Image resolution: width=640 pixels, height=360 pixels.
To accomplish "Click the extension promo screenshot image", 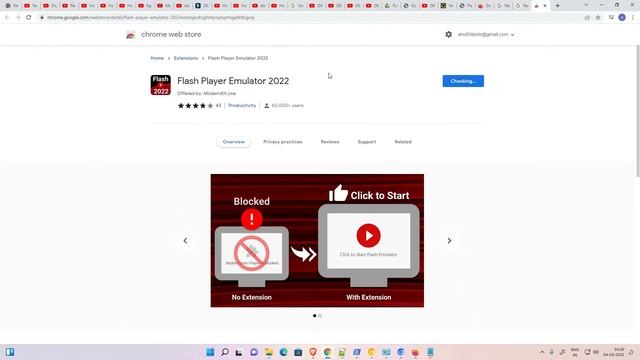I will click(317, 240).
